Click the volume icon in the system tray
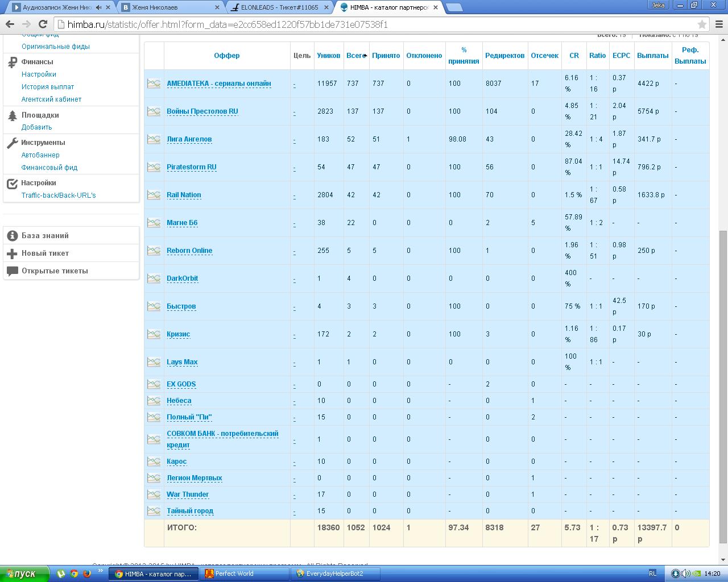728x582 pixels. click(686, 573)
